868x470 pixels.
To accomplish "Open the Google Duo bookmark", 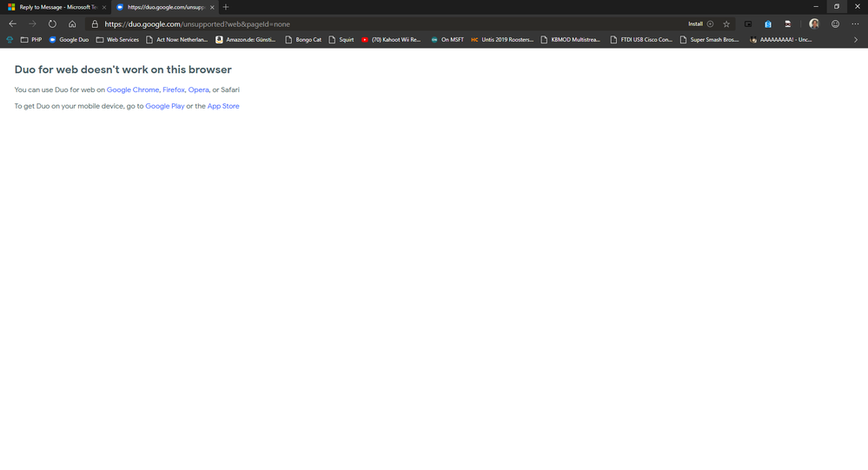I will click(69, 40).
